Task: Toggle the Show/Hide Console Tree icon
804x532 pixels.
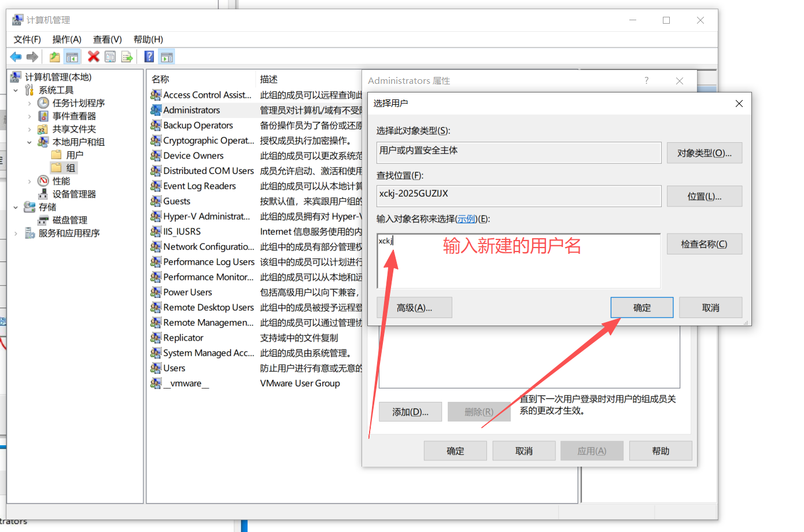Action: [72, 57]
